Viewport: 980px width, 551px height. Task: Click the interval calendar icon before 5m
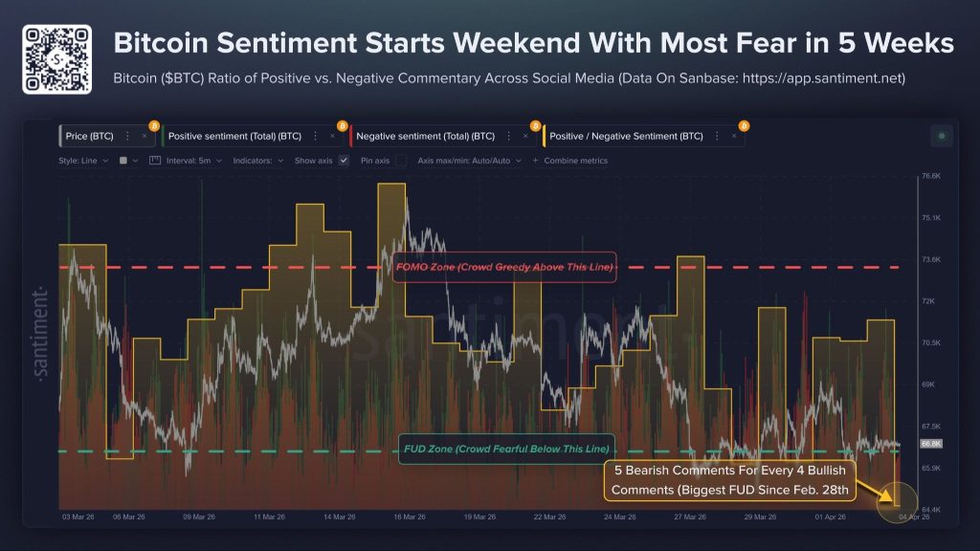pyautogui.click(x=155, y=161)
